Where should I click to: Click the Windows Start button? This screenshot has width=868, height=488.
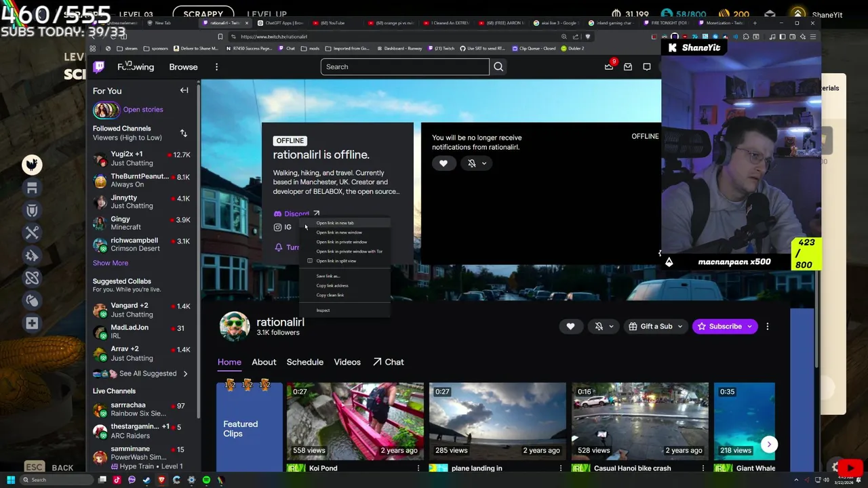point(10,480)
